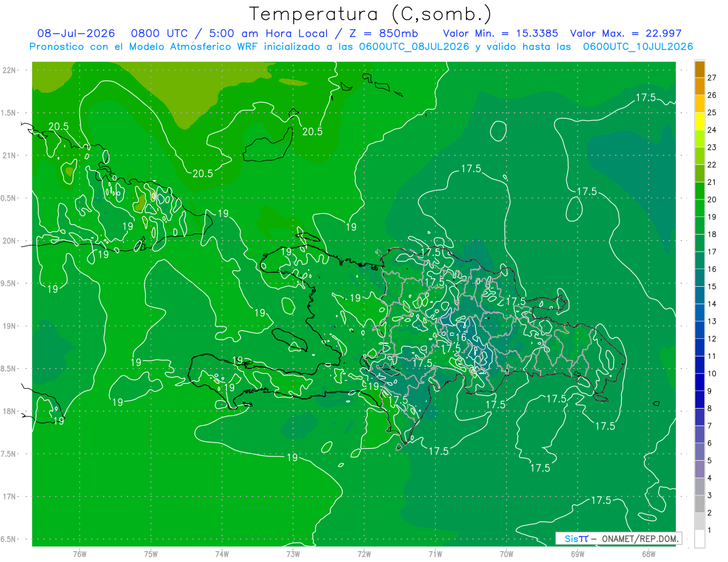Pick the purple legend swatch between 5 and 6
The height and width of the screenshot is (562, 728).
click(x=699, y=452)
